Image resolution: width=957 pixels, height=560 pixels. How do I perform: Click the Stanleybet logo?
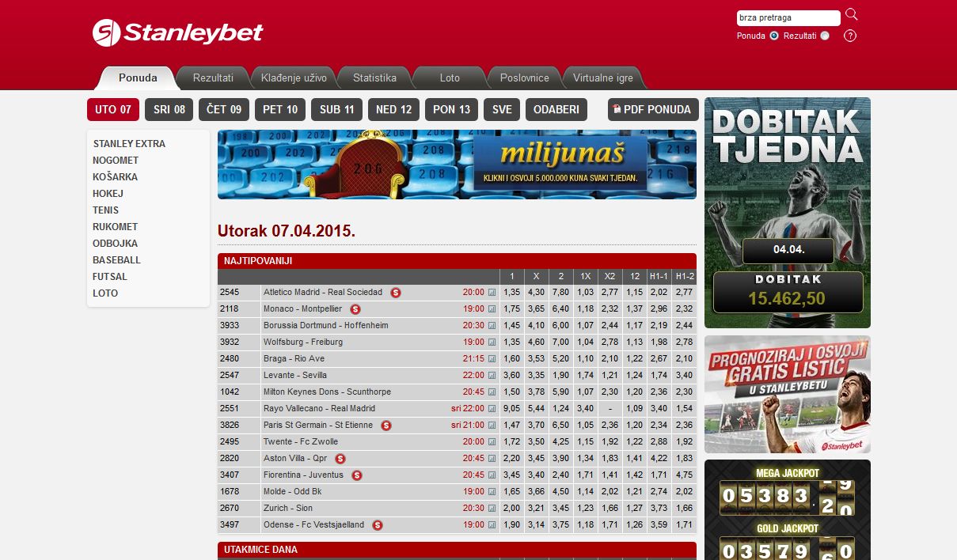[x=177, y=32]
